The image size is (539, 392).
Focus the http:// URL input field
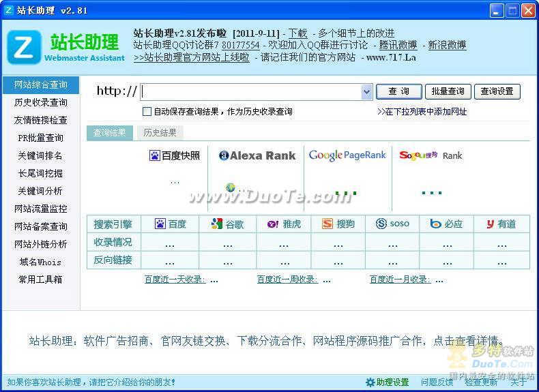point(251,92)
